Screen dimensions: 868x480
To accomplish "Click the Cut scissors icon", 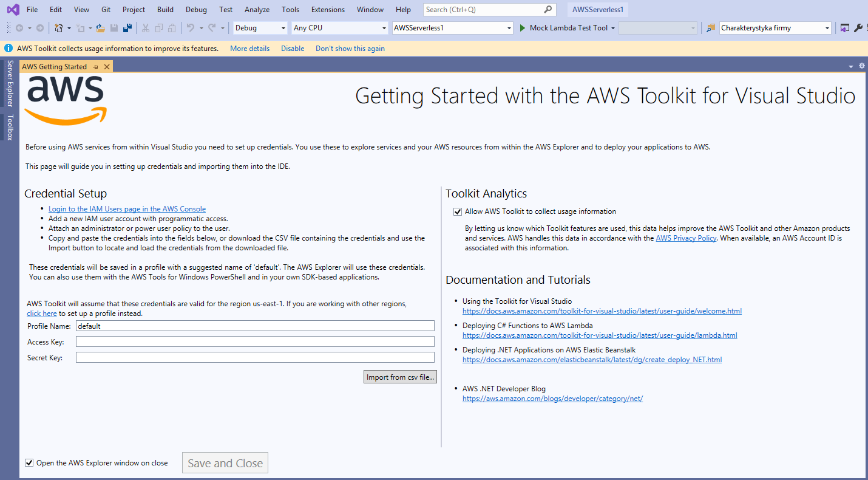I will click(146, 28).
